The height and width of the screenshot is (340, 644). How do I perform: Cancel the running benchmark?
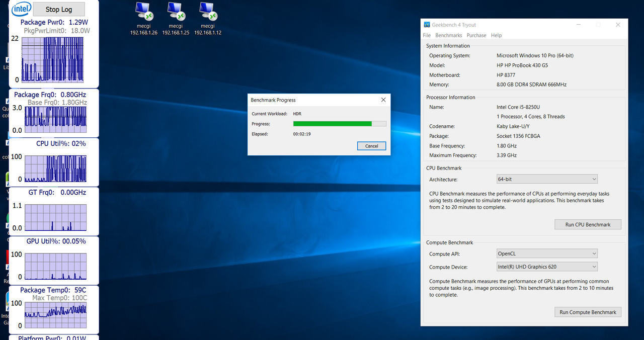coord(372,146)
